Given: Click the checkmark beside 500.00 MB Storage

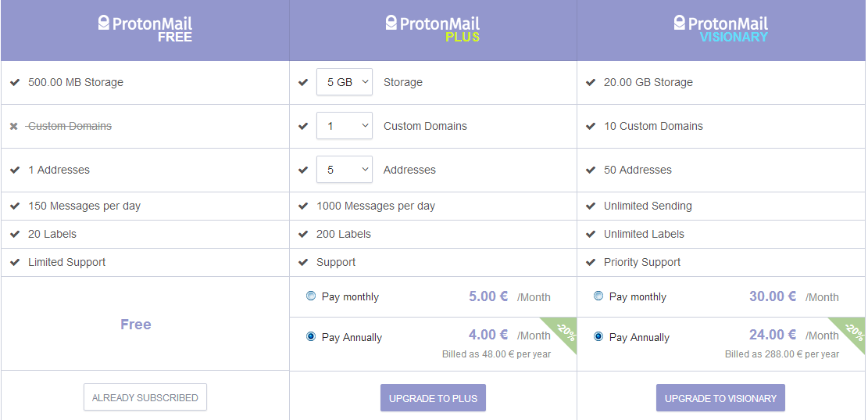Looking at the screenshot, I should [14, 82].
